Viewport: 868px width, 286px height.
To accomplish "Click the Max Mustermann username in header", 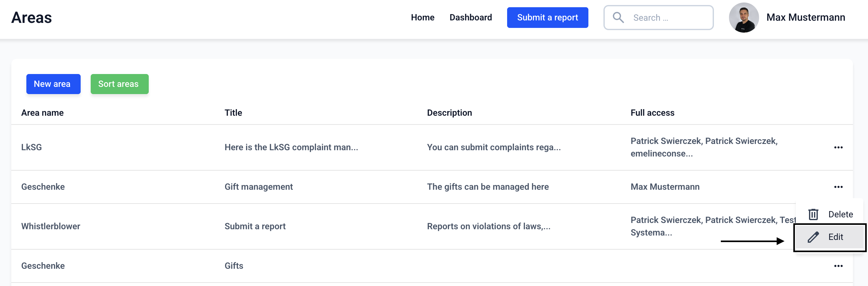I will [805, 18].
